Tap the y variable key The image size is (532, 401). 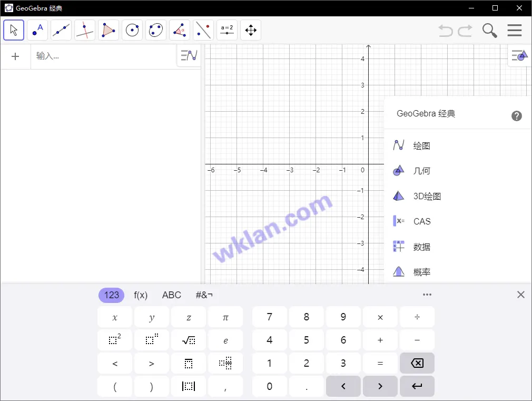click(152, 317)
